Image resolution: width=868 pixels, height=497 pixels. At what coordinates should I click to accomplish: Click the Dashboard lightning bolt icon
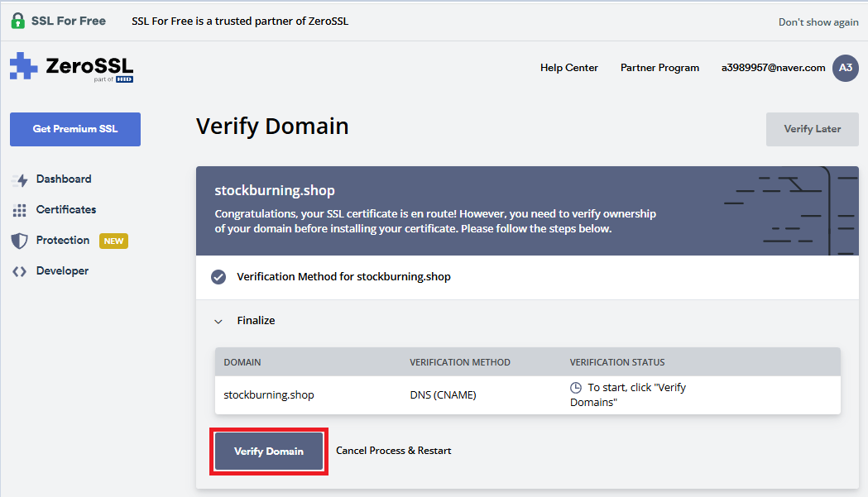coord(20,180)
